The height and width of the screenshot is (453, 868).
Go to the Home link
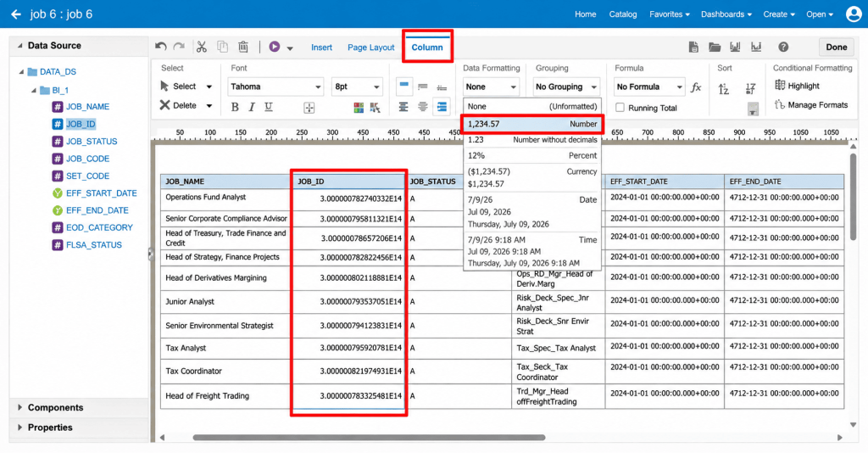click(x=585, y=14)
